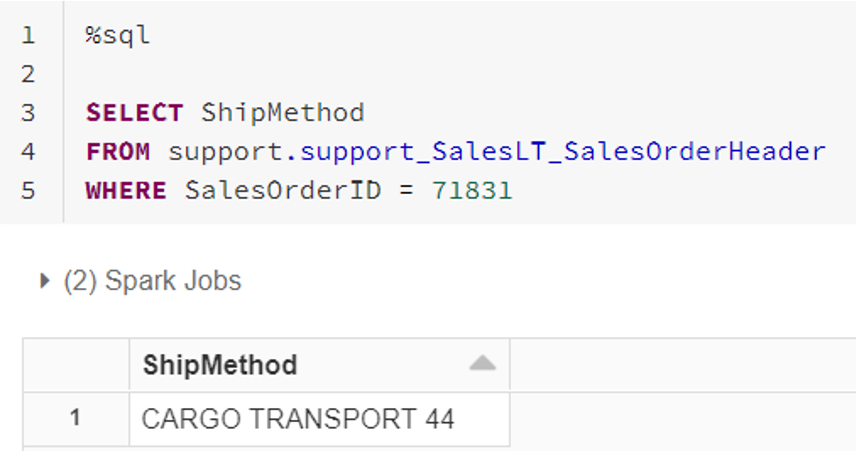The image size is (856, 451).
Task: Select the ShipMethod column header
Action: (220, 365)
